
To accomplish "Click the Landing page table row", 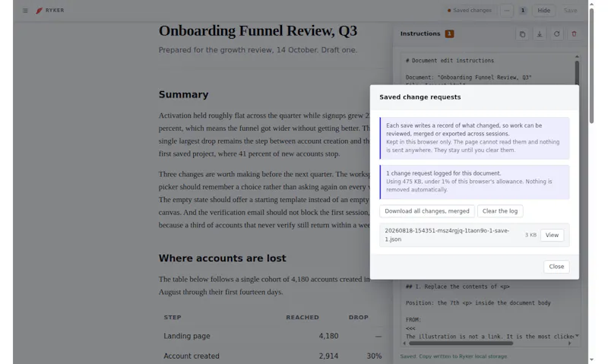I will (273, 336).
